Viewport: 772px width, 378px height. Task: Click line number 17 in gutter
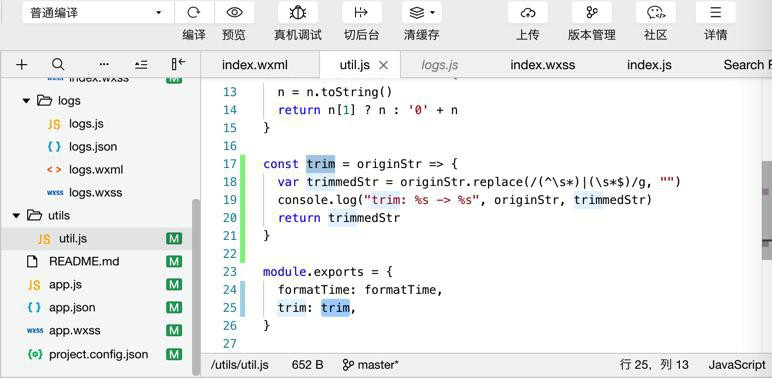coord(229,164)
